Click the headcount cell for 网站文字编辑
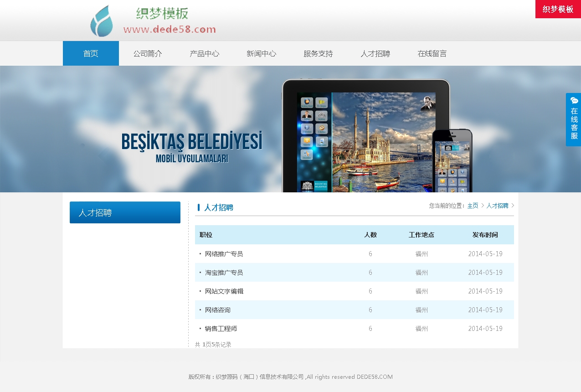581x392 pixels. tap(370, 291)
